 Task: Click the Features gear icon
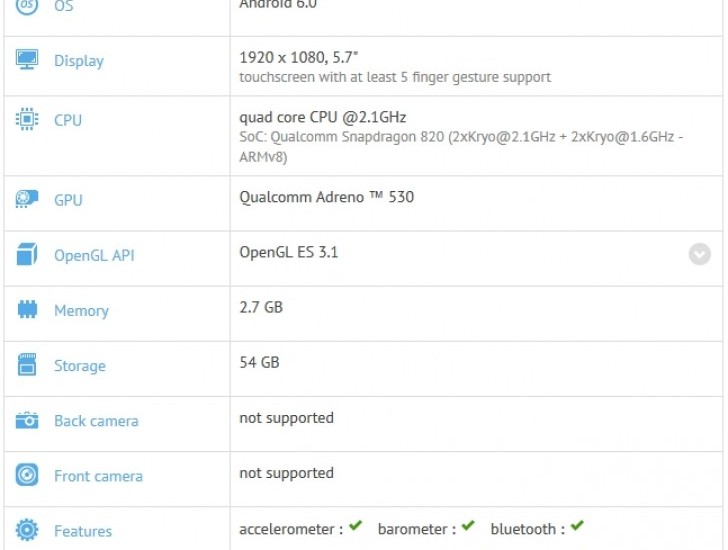27,531
